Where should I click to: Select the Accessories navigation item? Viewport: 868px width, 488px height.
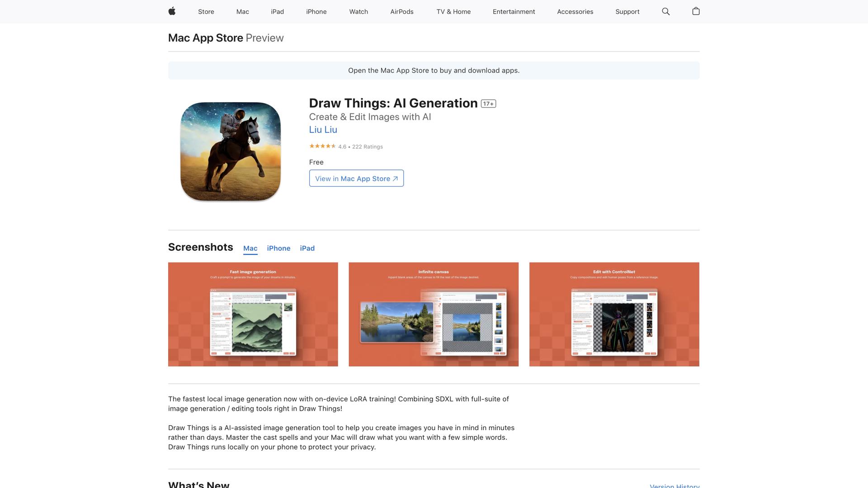coord(575,12)
